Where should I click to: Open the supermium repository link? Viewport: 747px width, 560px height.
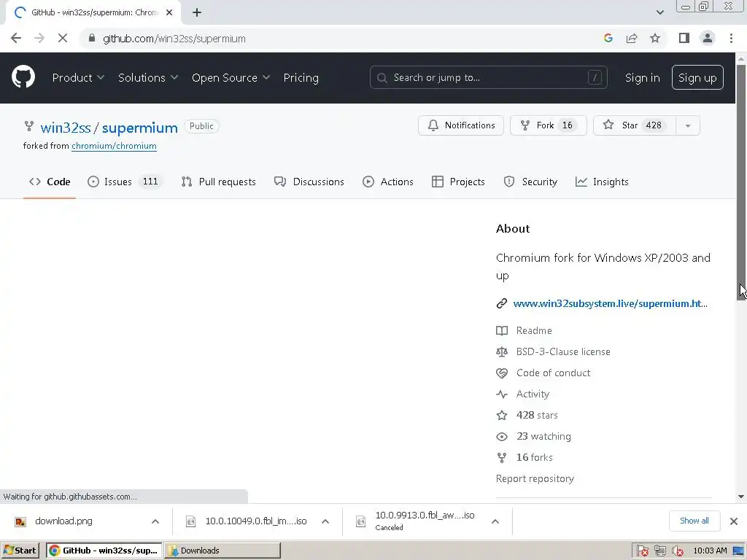click(x=139, y=128)
